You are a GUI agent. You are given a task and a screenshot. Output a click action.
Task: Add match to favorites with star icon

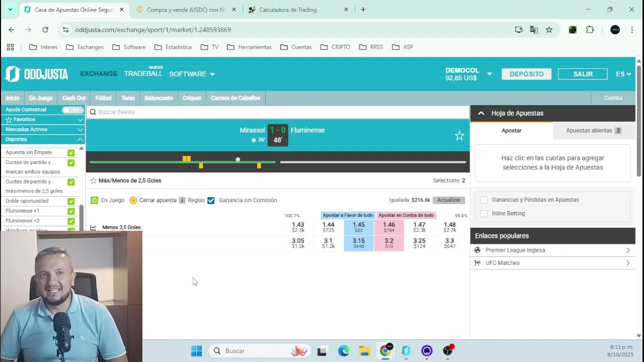tap(459, 136)
